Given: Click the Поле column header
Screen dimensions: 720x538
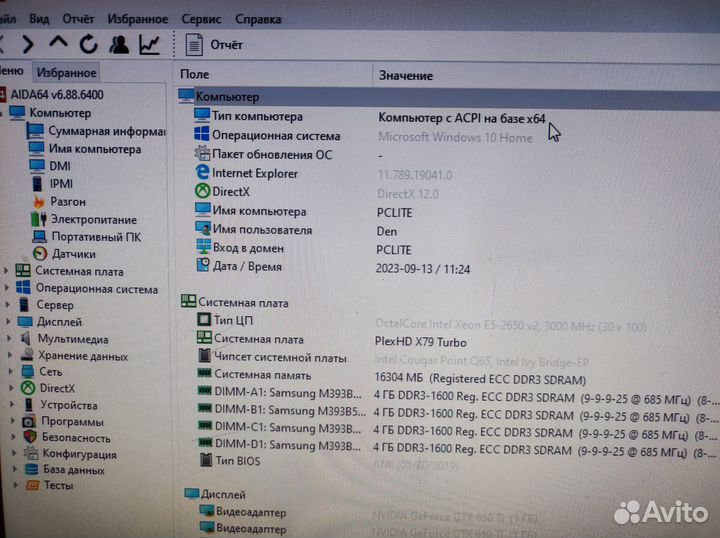Looking at the screenshot, I should [195, 74].
